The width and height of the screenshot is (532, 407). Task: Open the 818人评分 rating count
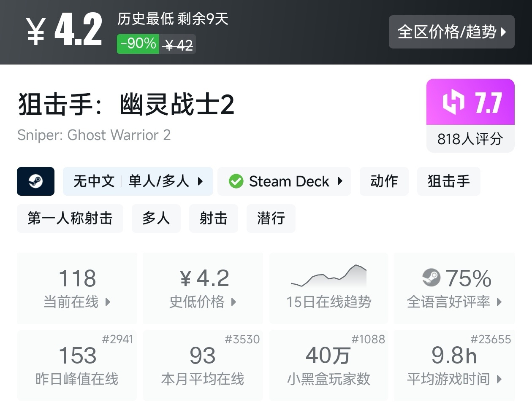(x=470, y=139)
